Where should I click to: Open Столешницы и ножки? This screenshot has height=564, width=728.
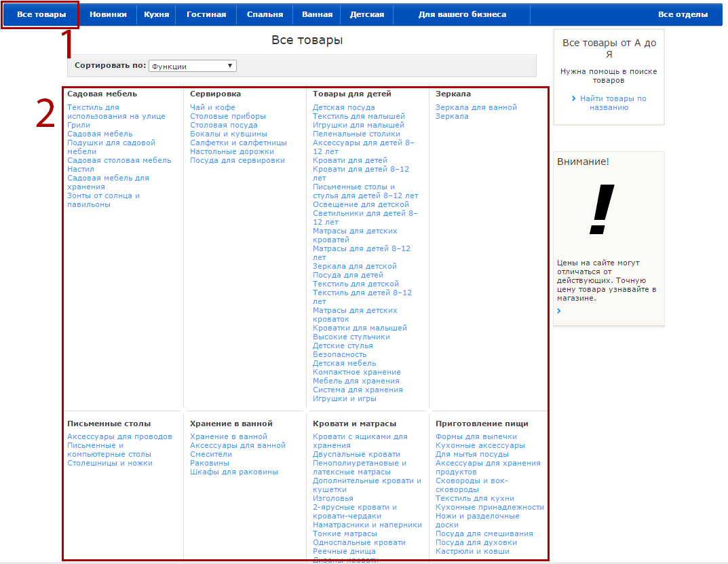point(109,463)
